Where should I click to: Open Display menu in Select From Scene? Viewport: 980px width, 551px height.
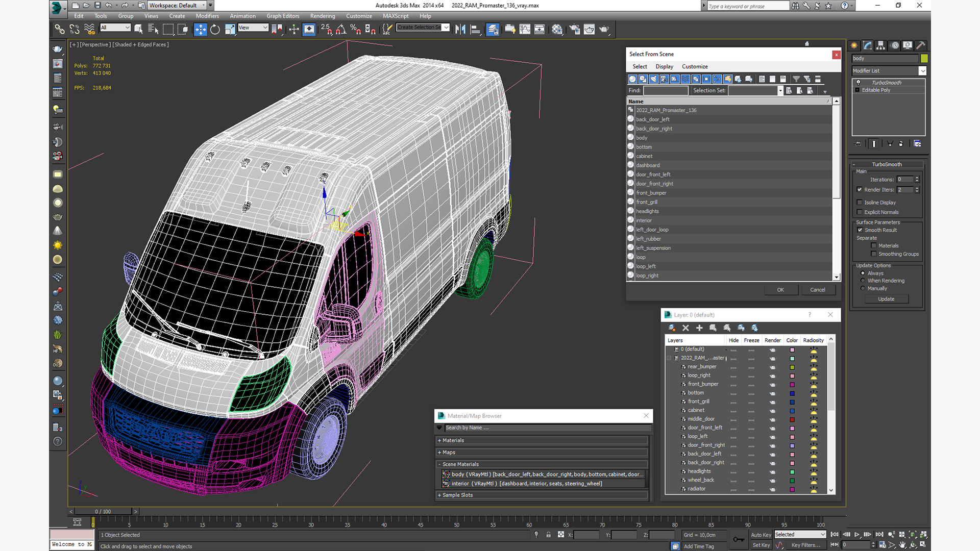point(664,67)
